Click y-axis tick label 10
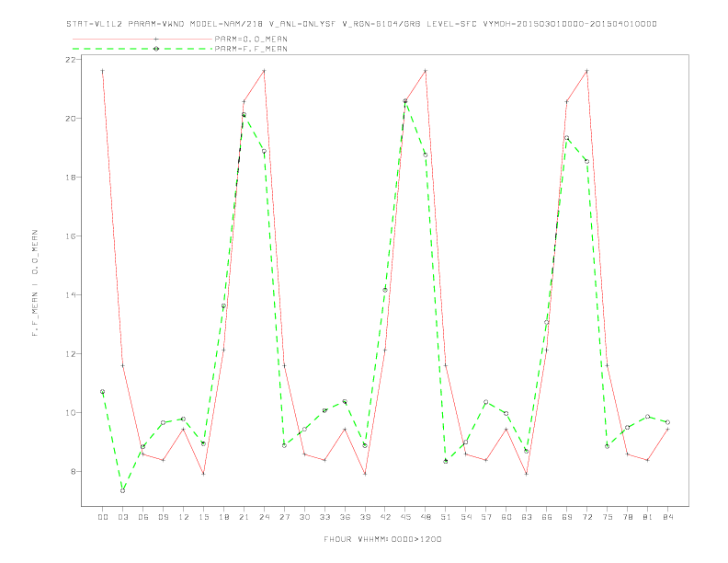This screenshot has height=563, width=728. 71,412
